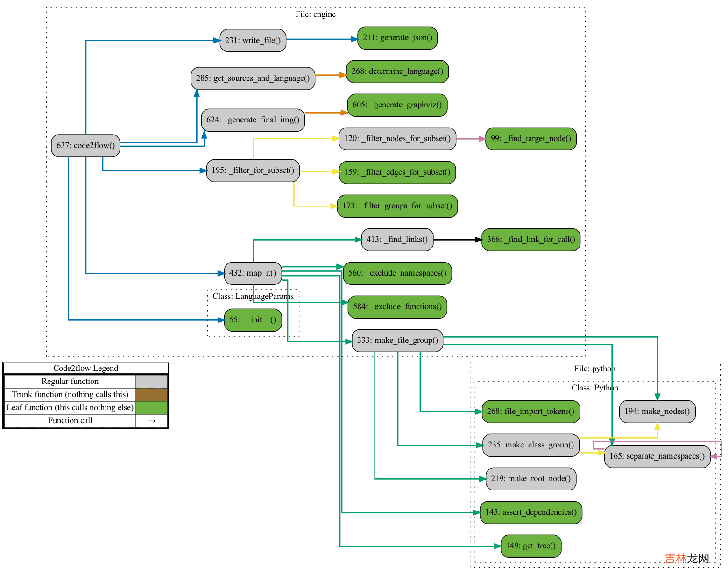Click the 149: get_tree() node
728x575 pixels.
[x=531, y=546]
